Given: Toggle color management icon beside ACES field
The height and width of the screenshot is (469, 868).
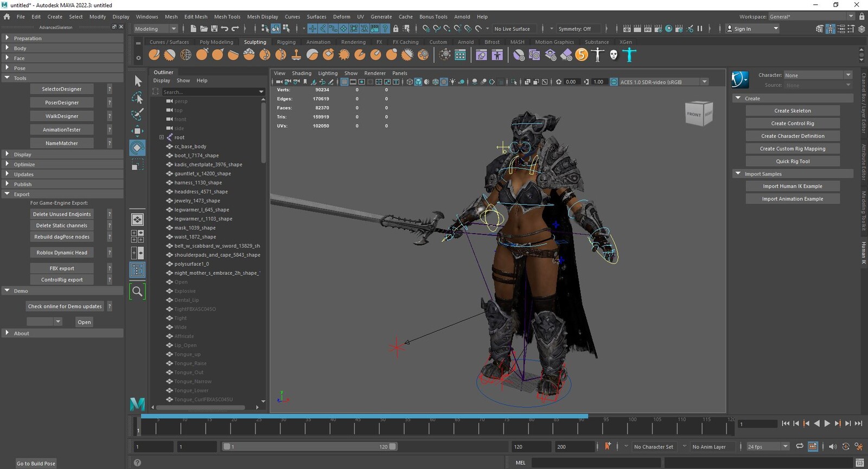Looking at the screenshot, I should pyautogui.click(x=614, y=82).
